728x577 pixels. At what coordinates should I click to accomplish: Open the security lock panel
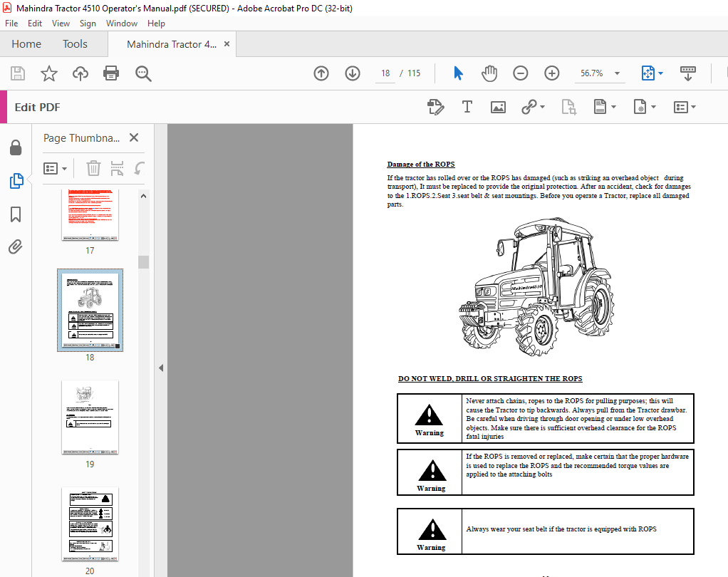pos(16,147)
